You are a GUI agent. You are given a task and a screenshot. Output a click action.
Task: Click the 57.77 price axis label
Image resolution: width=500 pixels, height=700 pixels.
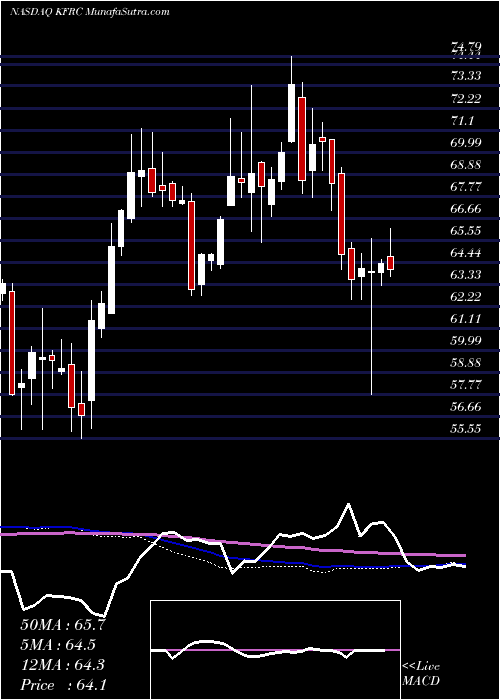click(x=466, y=385)
